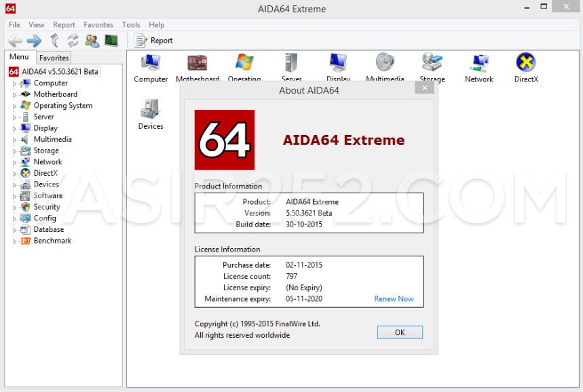
Task: Click the version value 5.50.3621 Beta
Action: [x=309, y=213]
